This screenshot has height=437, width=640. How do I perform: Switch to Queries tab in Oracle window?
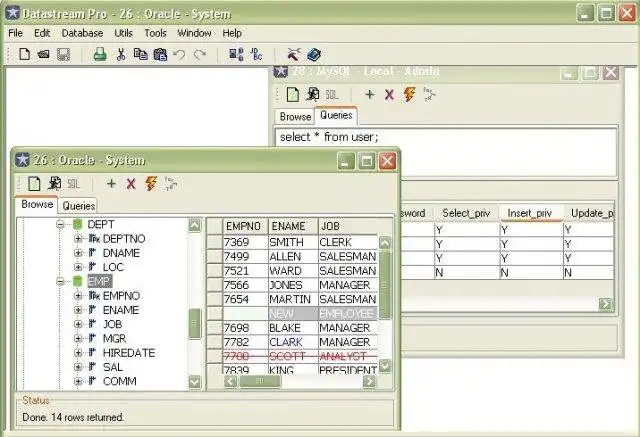(x=79, y=206)
